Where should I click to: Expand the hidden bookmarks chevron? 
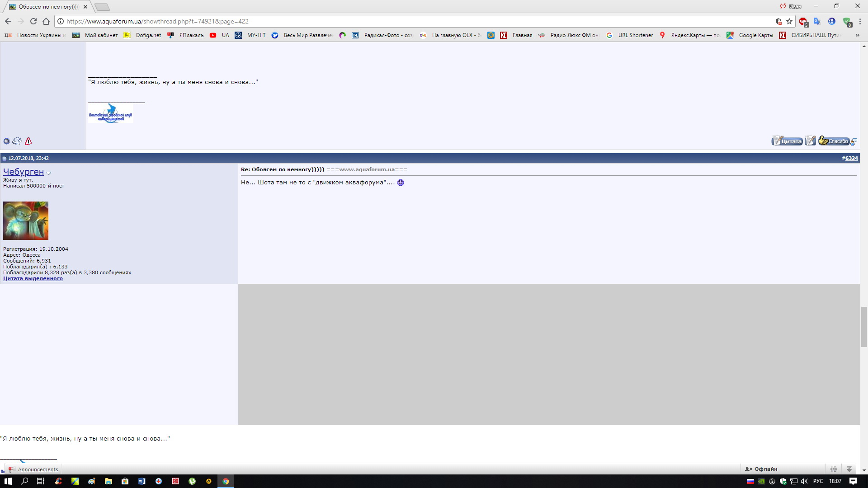coord(857,35)
